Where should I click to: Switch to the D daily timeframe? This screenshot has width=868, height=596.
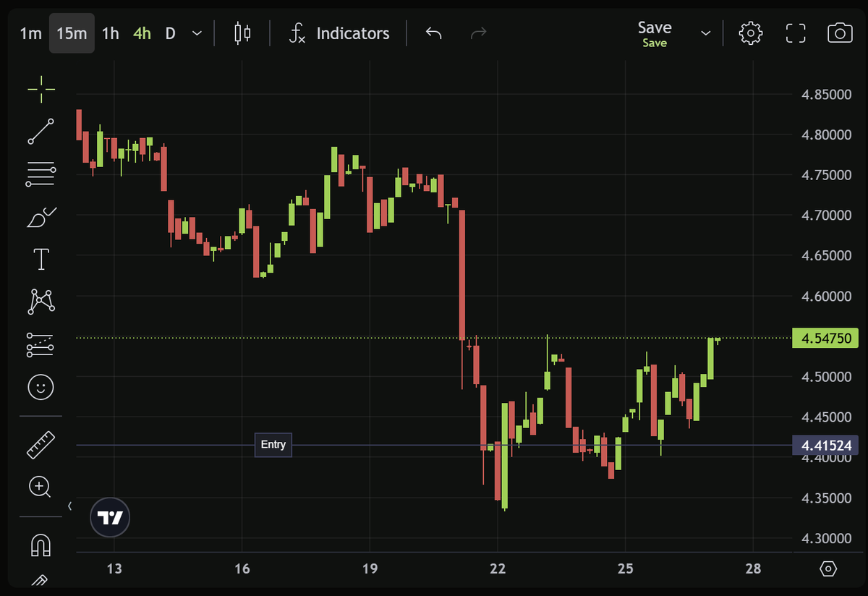pos(170,33)
